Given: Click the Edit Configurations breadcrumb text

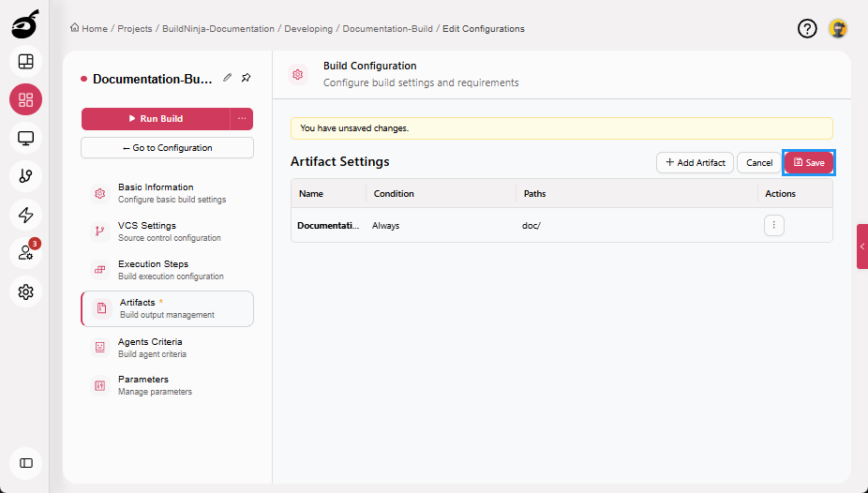Looking at the screenshot, I should click(484, 28).
